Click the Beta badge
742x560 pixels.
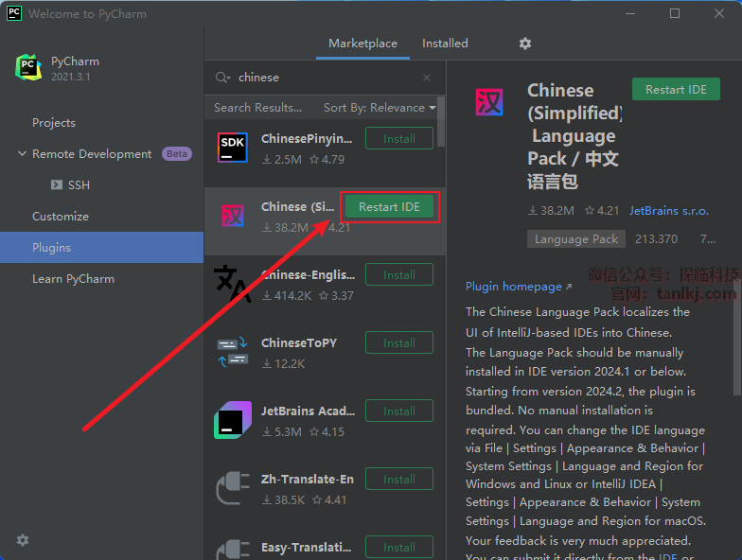click(x=176, y=153)
